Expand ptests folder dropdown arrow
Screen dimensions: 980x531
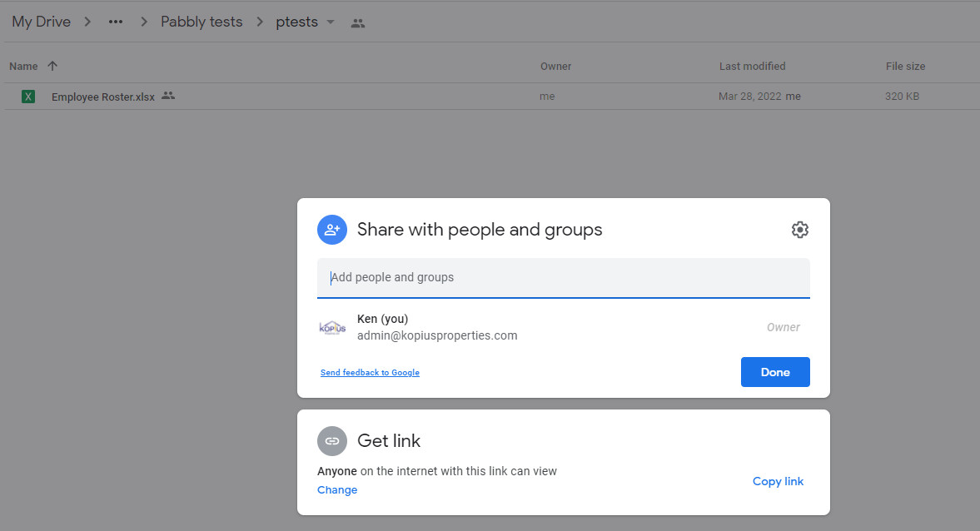click(331, 22)
